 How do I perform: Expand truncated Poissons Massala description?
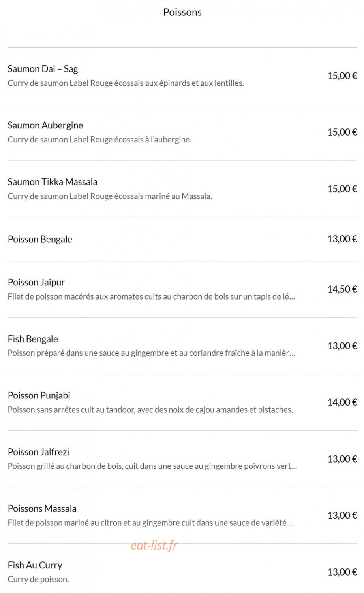click(x=151, y=523)
